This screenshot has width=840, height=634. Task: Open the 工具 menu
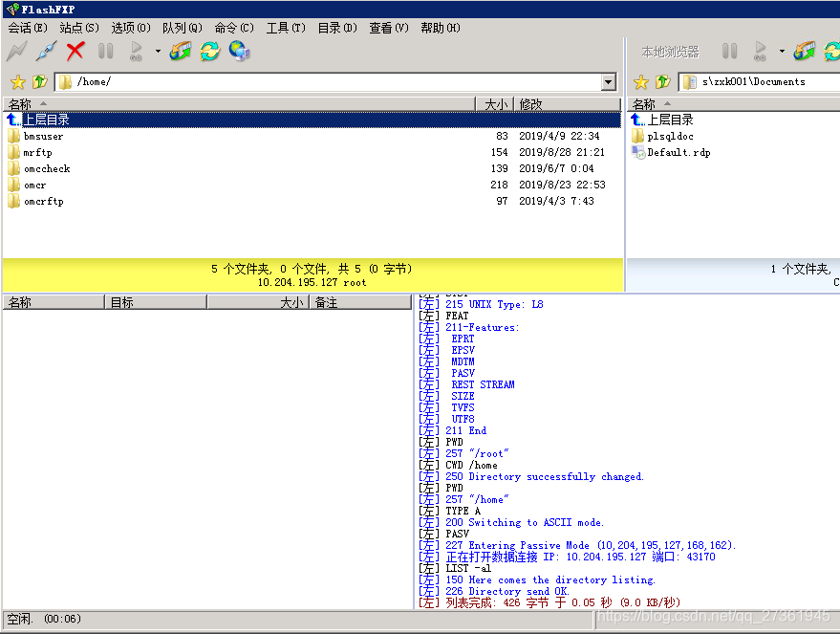[286, 28]
